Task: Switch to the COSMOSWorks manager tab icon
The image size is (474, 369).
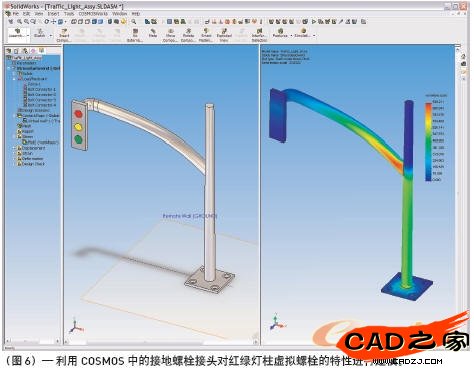Action: coord(41,51)
